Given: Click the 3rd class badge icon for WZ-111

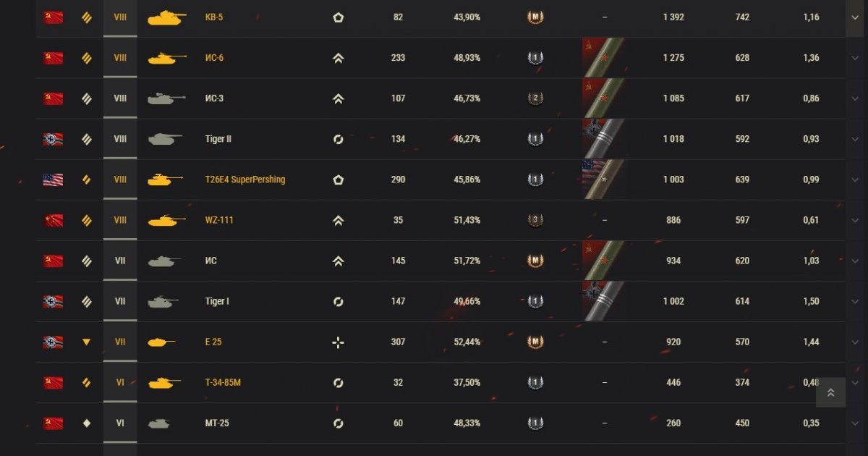Looking at the screenshot, I should coord(535,220).
